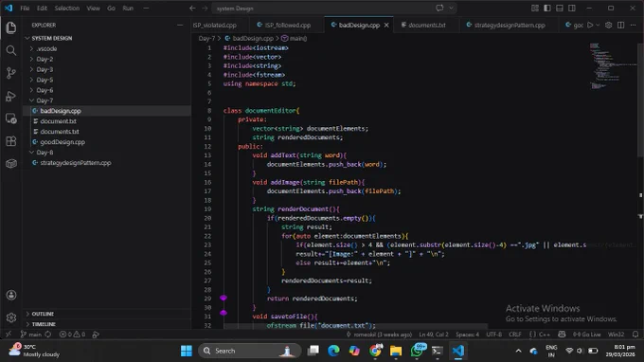Open the View menu
Image resolution: width=644 pixels, height=362 pixels.
pos(93,9)
